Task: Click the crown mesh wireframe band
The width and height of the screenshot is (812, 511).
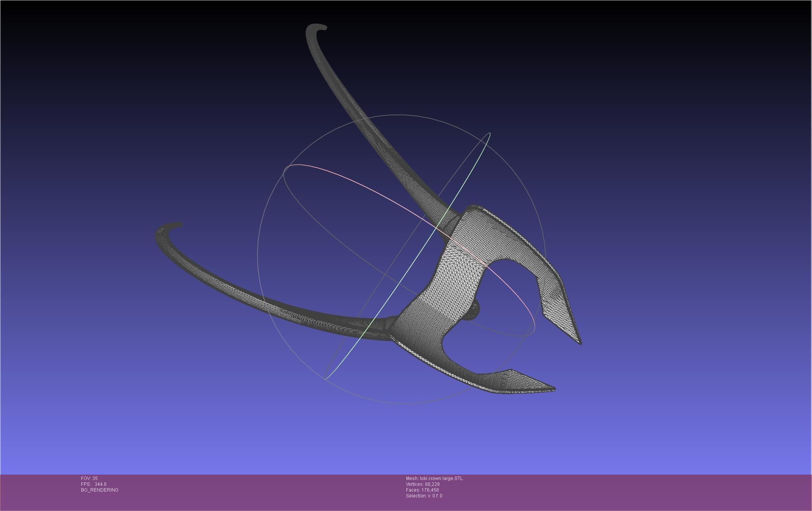Action: (x=457, y=279)
